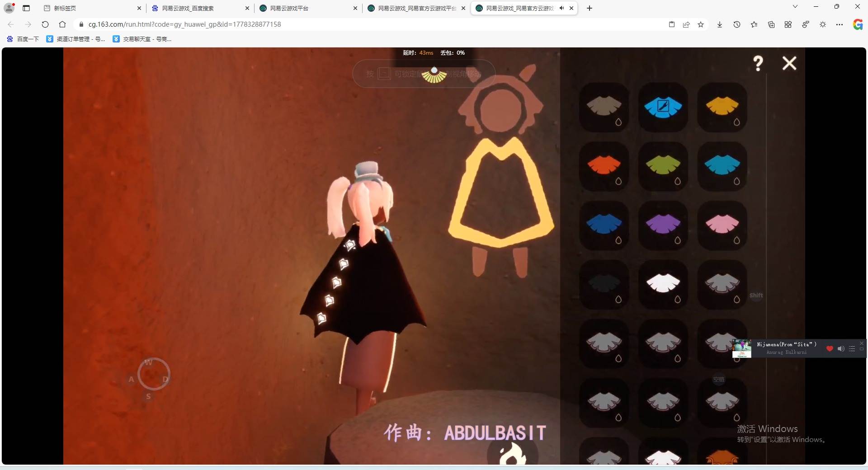Select the brown cape swatch
This screenshot has height=470, width=868.
coord(604,107)
